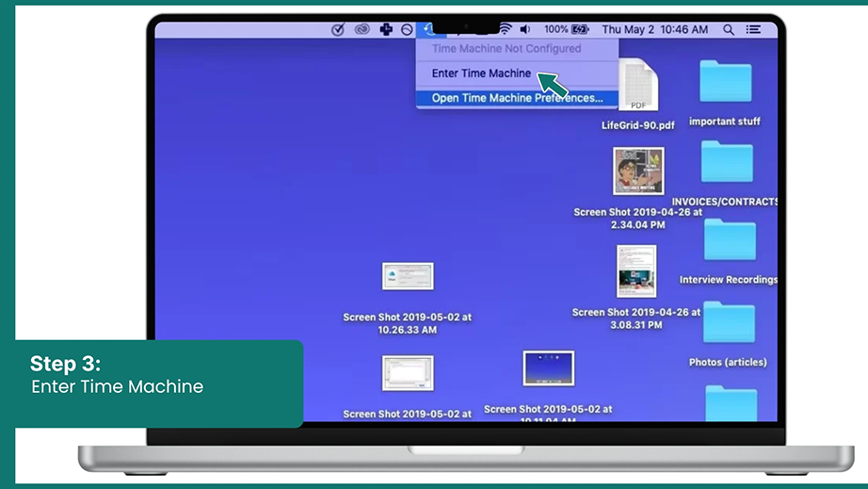Screen dimensions: 868x489
Task: Open the Wi-Fi status menu
Action: pos(506,29)
